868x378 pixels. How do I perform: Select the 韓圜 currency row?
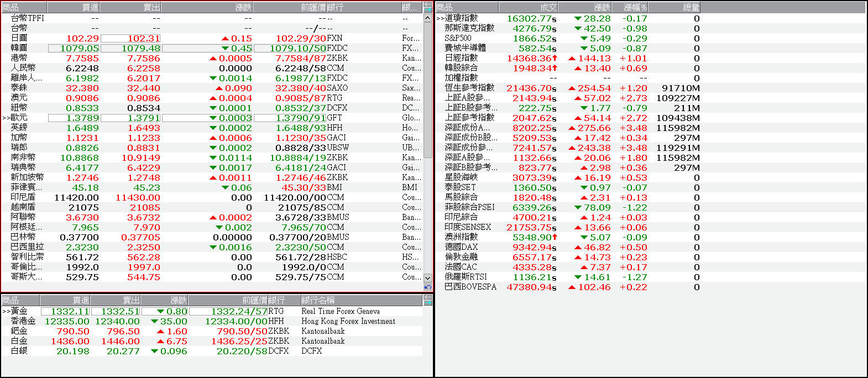tap(212, 48)
